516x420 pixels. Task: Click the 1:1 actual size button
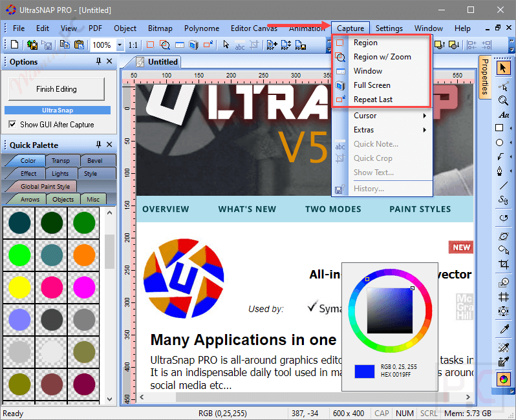[133, 45]
